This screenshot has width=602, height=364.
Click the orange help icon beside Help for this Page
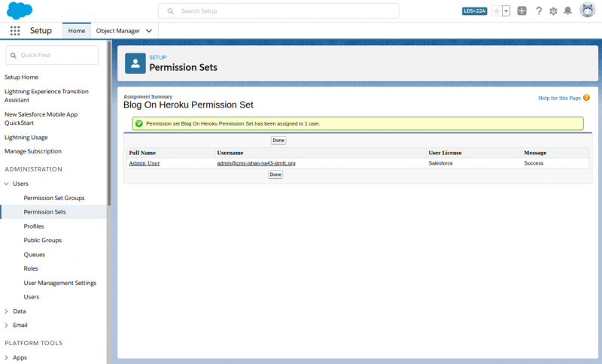(x=586, y=98)
